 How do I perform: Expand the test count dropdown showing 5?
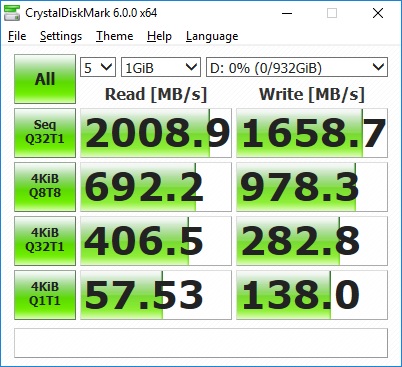(98, 67)
